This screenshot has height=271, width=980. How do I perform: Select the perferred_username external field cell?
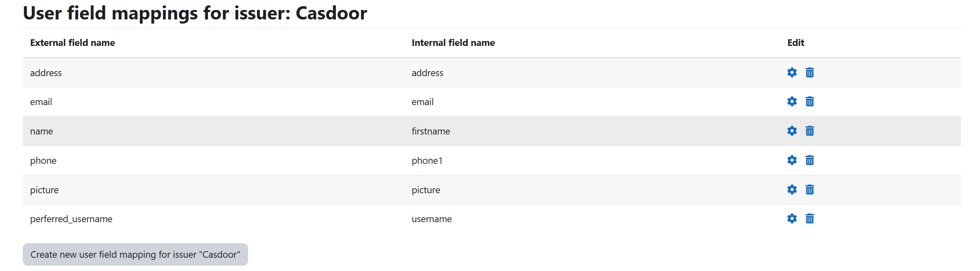(71, 219)
